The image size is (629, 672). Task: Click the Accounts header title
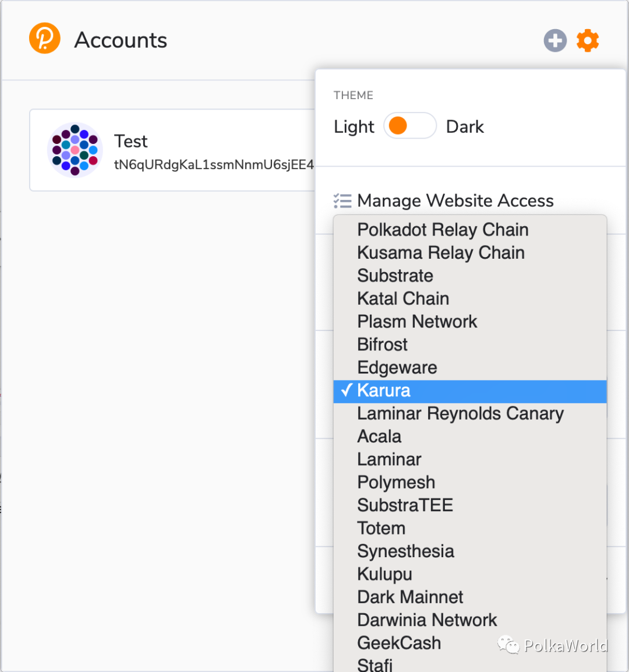click(x=121, y=40)
